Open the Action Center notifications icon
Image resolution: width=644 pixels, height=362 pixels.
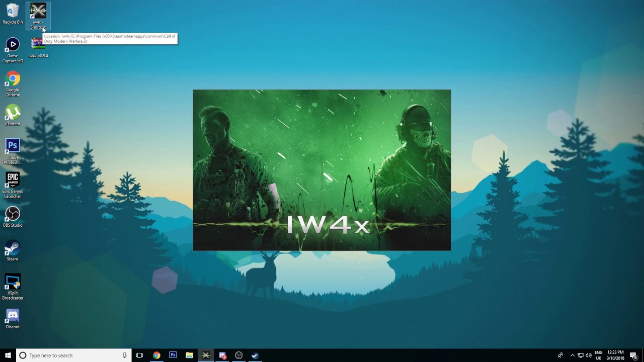633,355
